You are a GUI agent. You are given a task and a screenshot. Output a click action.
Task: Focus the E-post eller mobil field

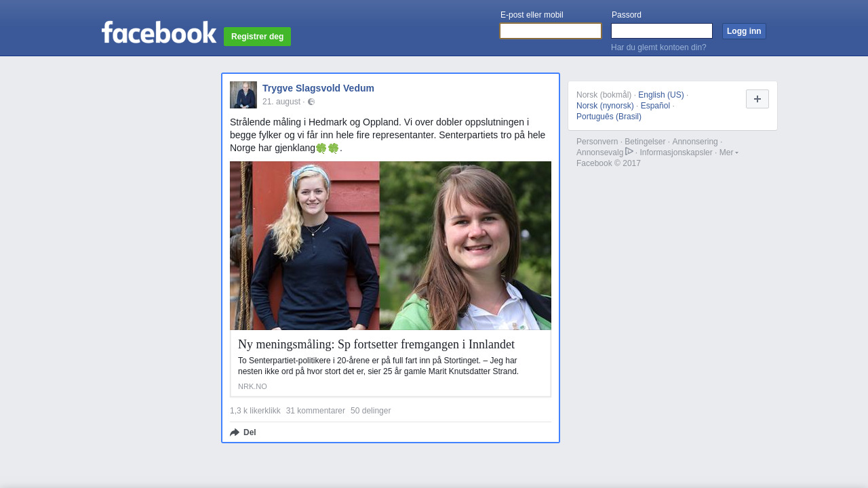coord(551,31)
